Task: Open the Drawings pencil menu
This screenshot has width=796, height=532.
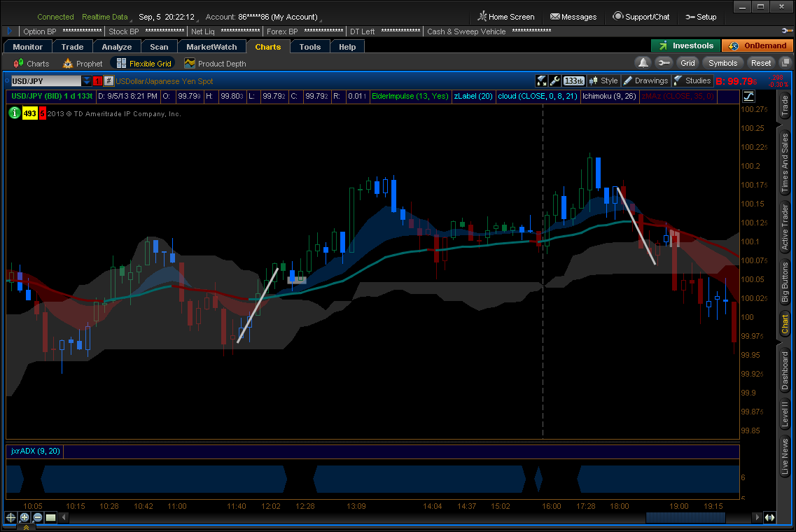Action: tap(645, 80)
